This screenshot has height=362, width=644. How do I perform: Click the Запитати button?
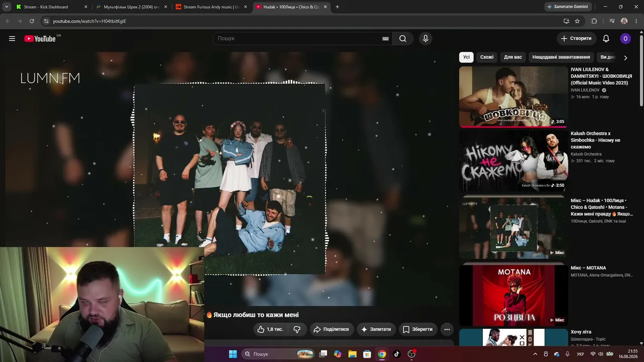tap(376, 329)
